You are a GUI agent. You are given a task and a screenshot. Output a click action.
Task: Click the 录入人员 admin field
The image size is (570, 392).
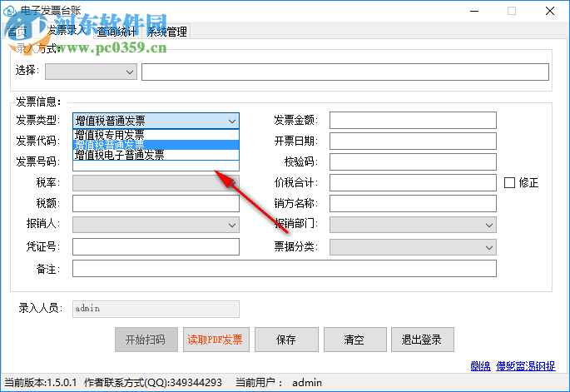[156, 309]
